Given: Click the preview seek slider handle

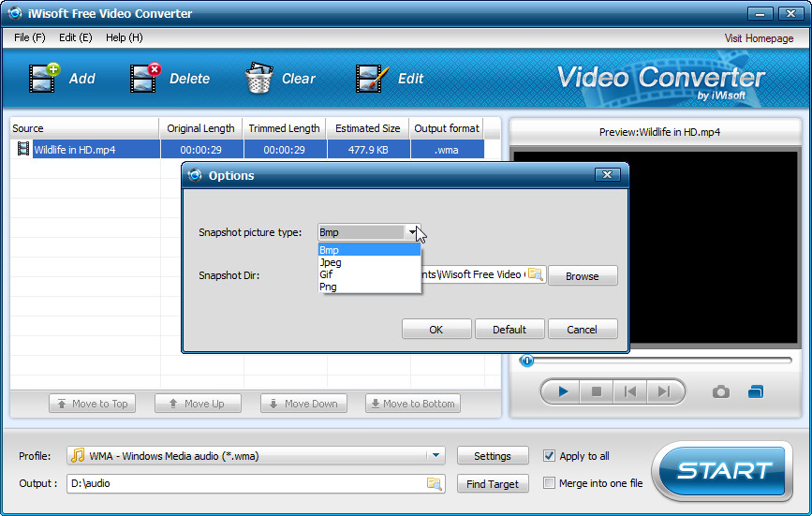Looking at the screenshot, I should point(526,361).
